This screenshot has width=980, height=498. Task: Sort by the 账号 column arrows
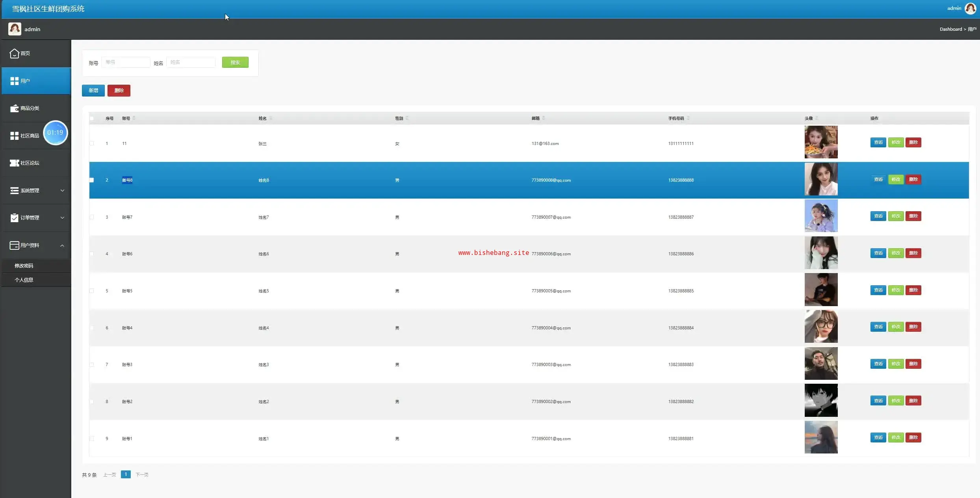click(134, 118)
